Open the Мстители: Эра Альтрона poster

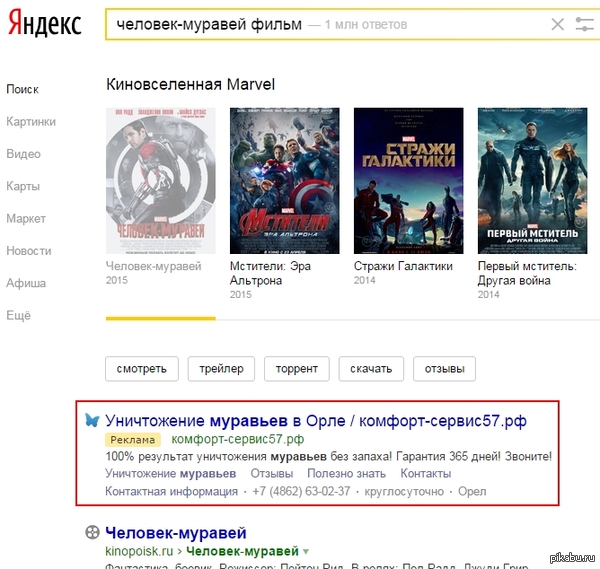click(285, 181)
